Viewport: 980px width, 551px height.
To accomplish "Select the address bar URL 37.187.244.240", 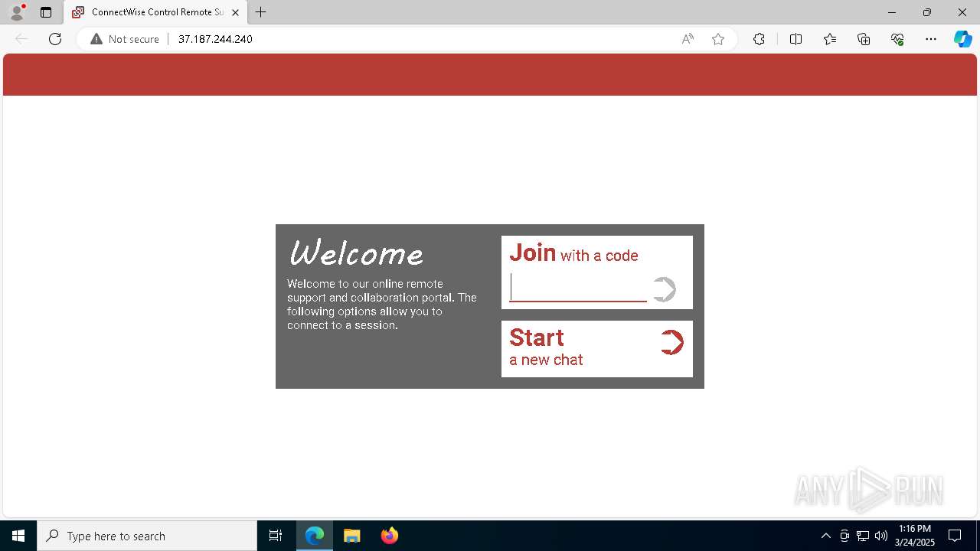I will (x=215, y=39).
